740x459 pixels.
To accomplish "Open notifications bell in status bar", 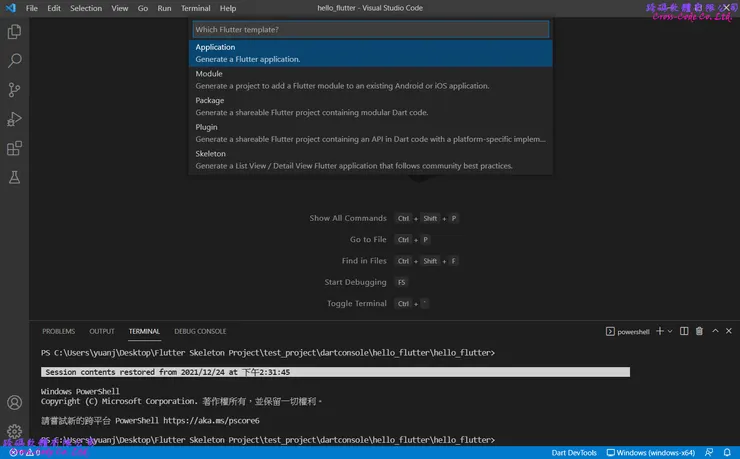I will (x=727, y=452).
